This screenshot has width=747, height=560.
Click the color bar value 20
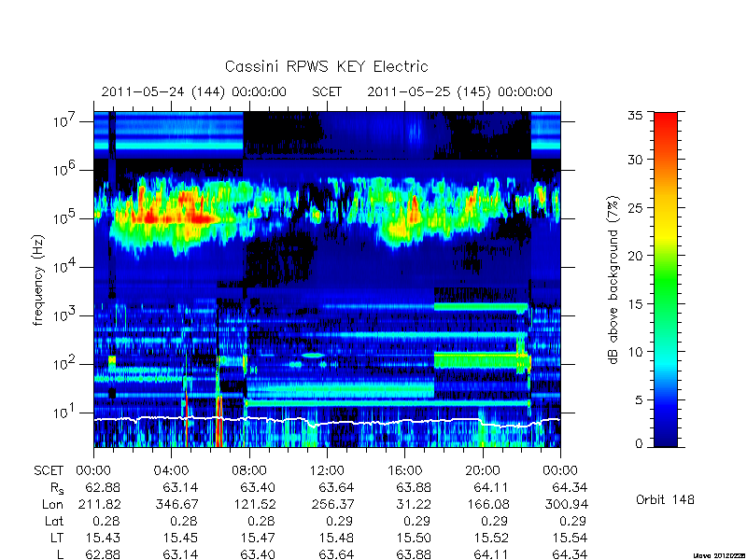tap(638, 255)
